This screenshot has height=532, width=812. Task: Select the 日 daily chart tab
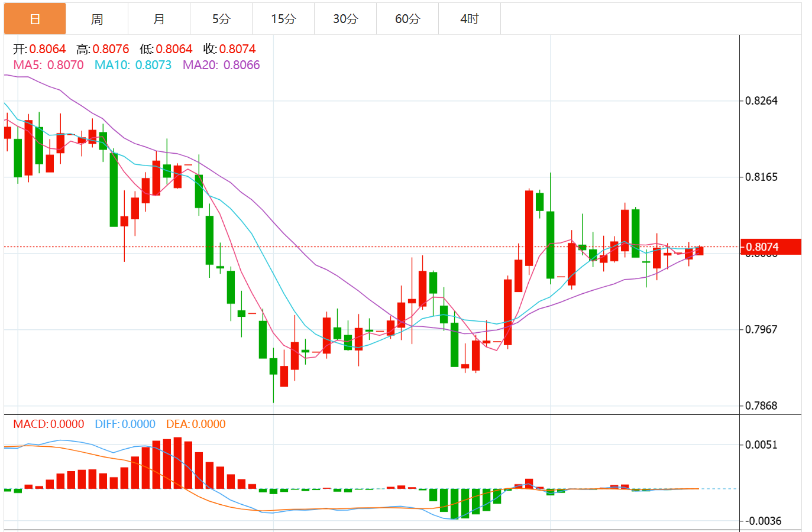pos(35,19)
